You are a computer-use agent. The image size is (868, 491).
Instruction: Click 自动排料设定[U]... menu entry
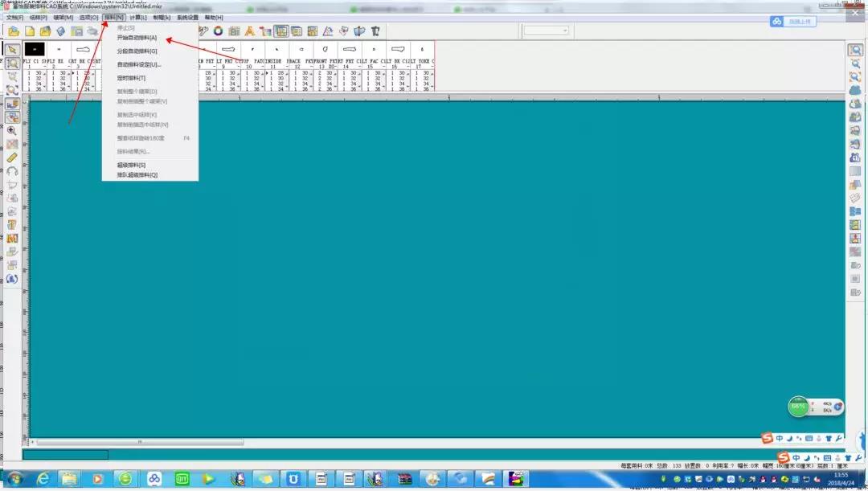point(138,64)
